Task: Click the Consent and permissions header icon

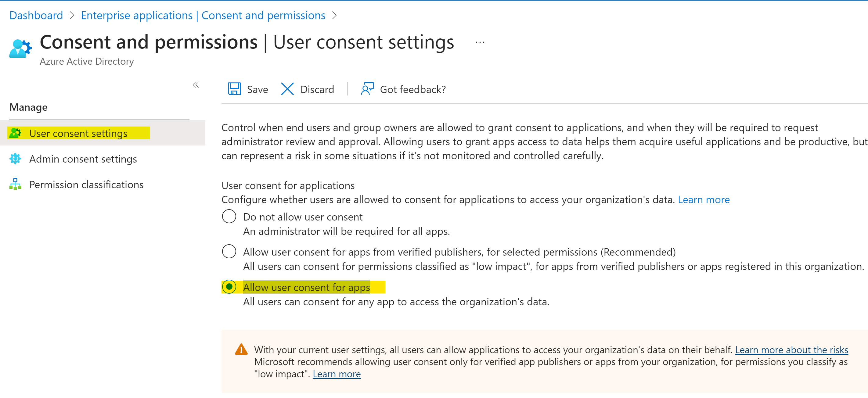Action: pyautogui.click(x=20, y=48)
